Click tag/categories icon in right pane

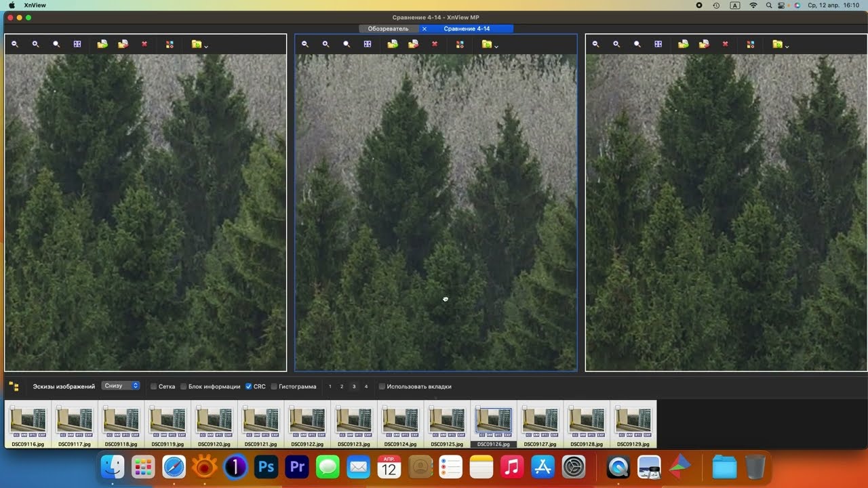pyautogui.click(x=751, y=44)
